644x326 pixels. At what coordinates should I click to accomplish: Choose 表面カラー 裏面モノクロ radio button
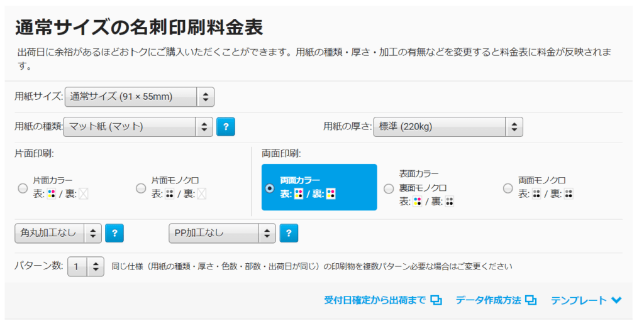389,188
